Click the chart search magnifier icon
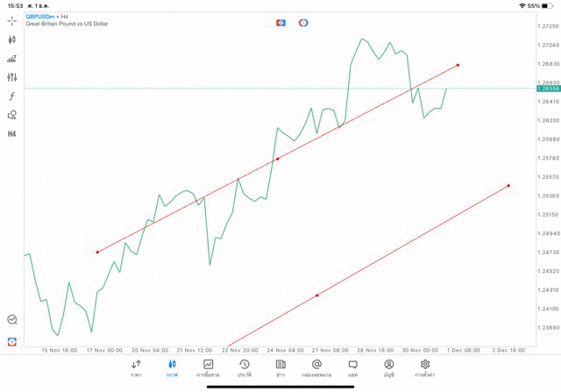The image size is (561, 392). click(11, 320)
